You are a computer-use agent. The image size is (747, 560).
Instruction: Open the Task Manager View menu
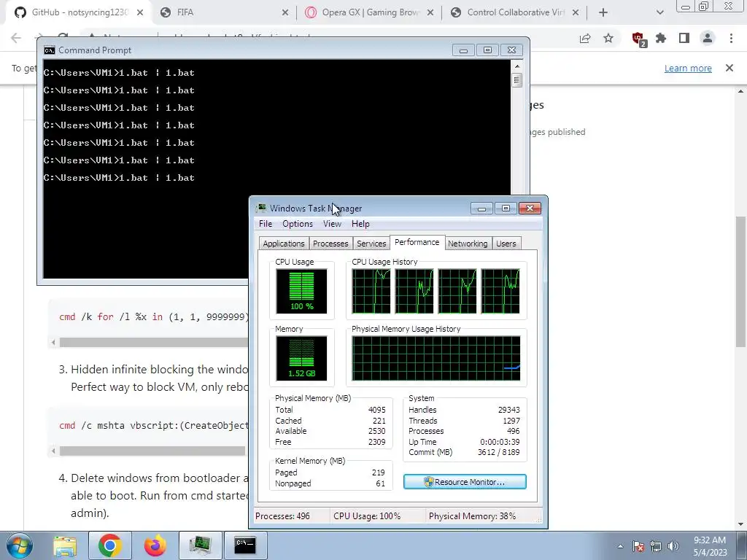click(x=332, y=224)
